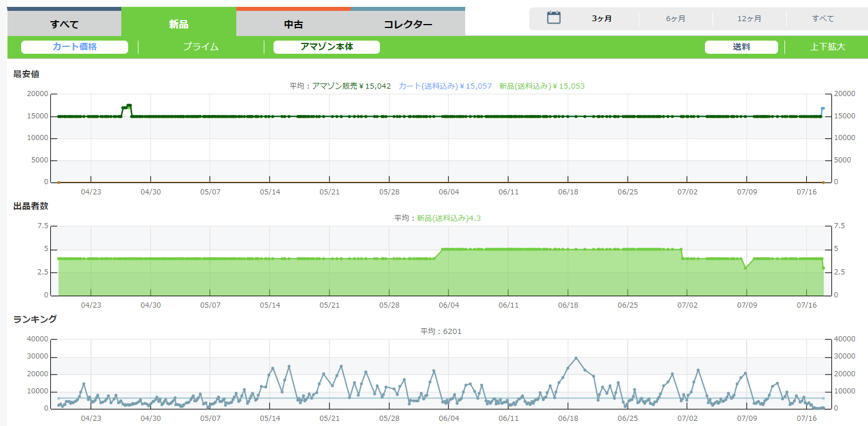Click the ranking peak near 06/19
868x426 pixels.
tap(576, 358)
